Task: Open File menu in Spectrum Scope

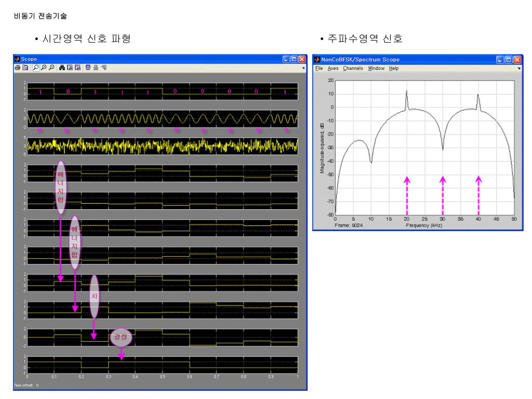Action: 319,68
